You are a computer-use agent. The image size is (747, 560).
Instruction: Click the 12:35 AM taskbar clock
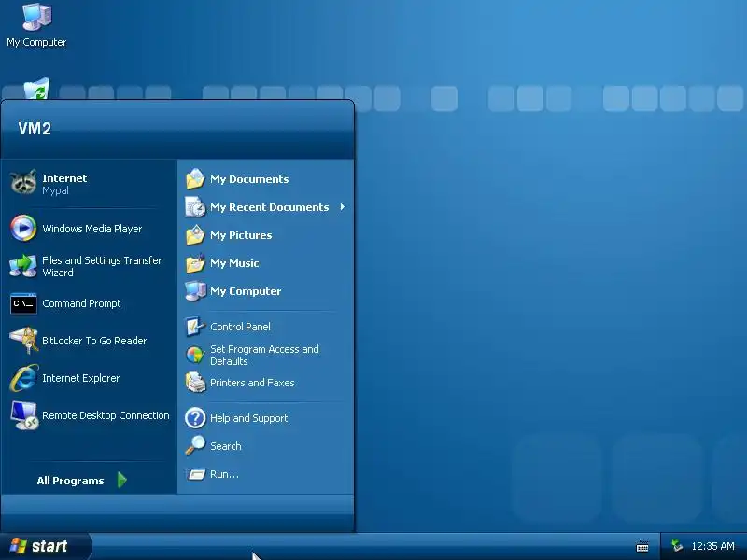coord(712,546)
